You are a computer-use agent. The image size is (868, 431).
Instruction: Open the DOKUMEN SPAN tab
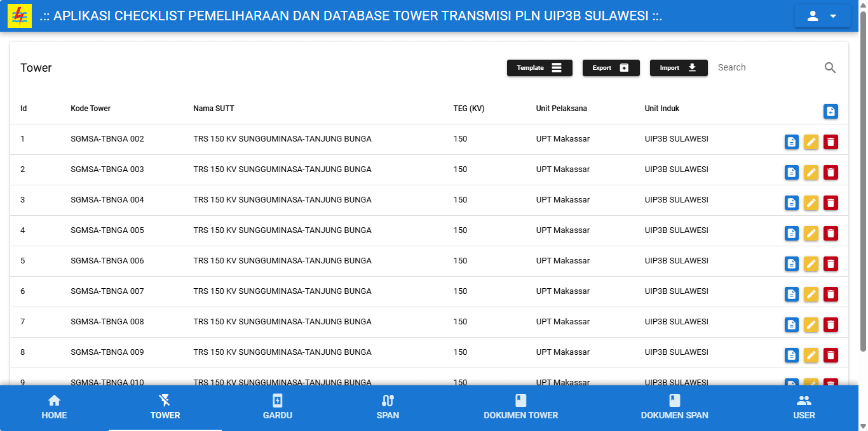click(x=675, y=408)
